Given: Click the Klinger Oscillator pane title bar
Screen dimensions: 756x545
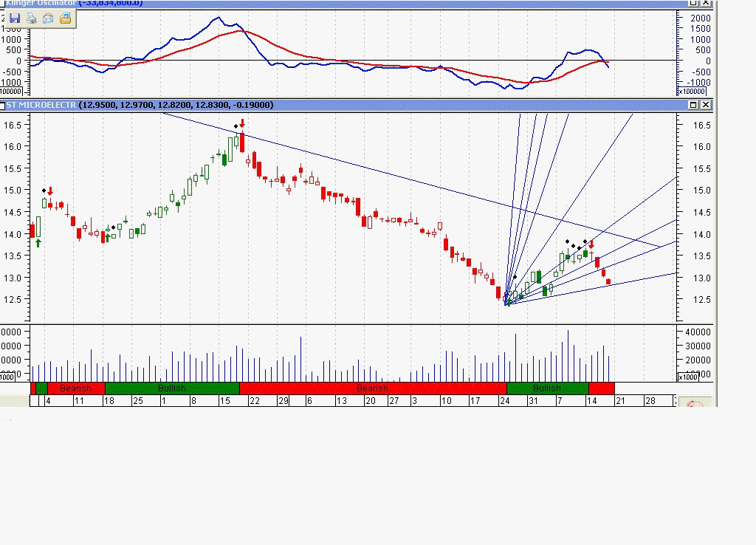Looking at the screenshot, I should [369, 4].
